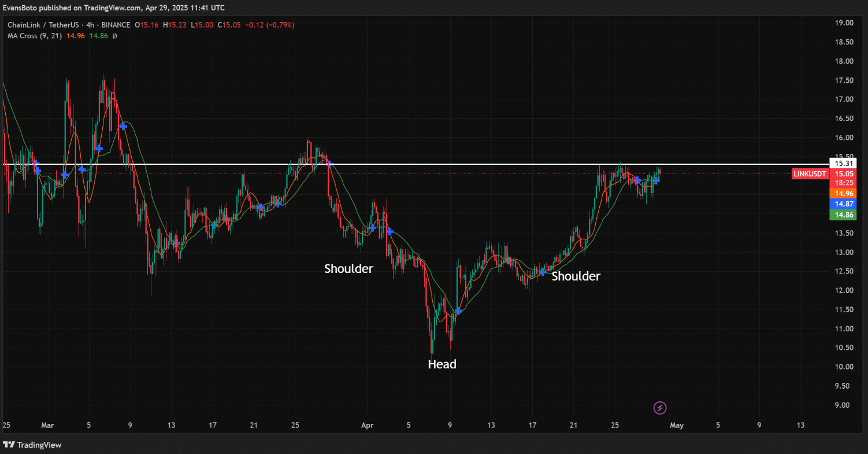
Task: Click the 17.00 price axis label
Action: pos(844,99)
